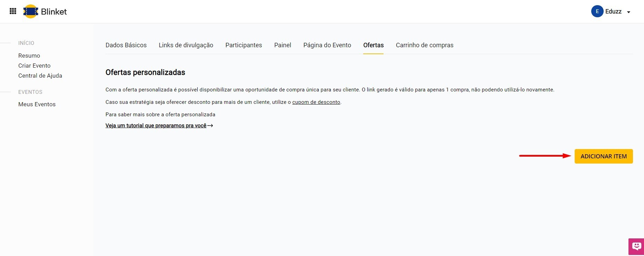Image resolution: width=644 pixels, height=256 pixels.
Task: Click the Blinket brand name text
Action: coord(54,12)
